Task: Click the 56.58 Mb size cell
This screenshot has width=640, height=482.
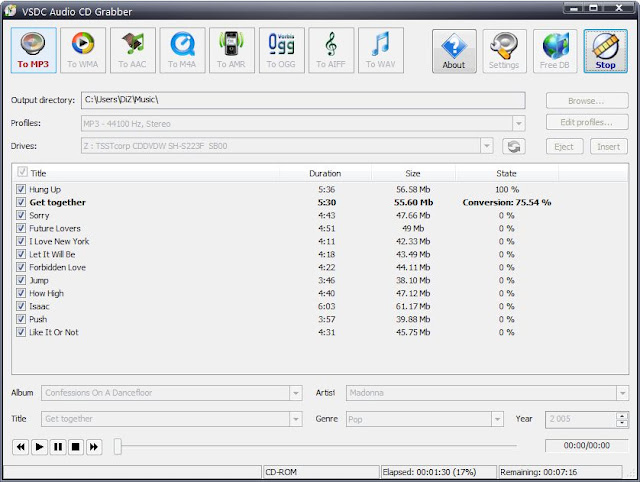Action: 413,189
